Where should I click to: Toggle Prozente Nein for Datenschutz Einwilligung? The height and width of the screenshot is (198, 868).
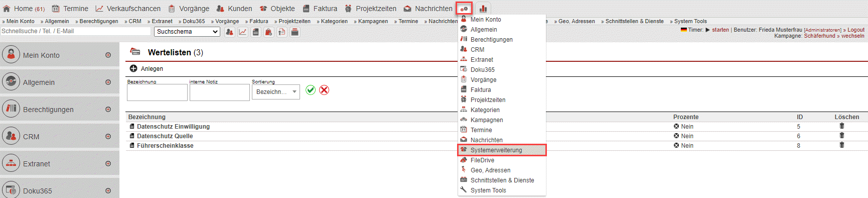click(x=683, y=126)
